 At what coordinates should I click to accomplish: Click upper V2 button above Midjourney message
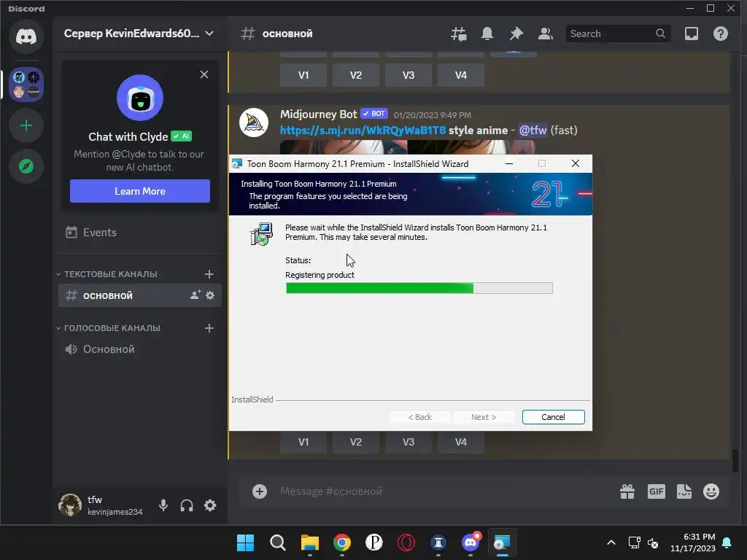coord(356,75)
